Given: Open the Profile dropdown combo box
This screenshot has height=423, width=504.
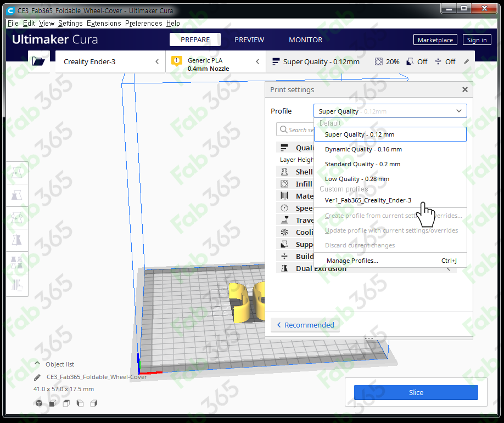Looking at the screenshot, I should [x=390, y=111].
